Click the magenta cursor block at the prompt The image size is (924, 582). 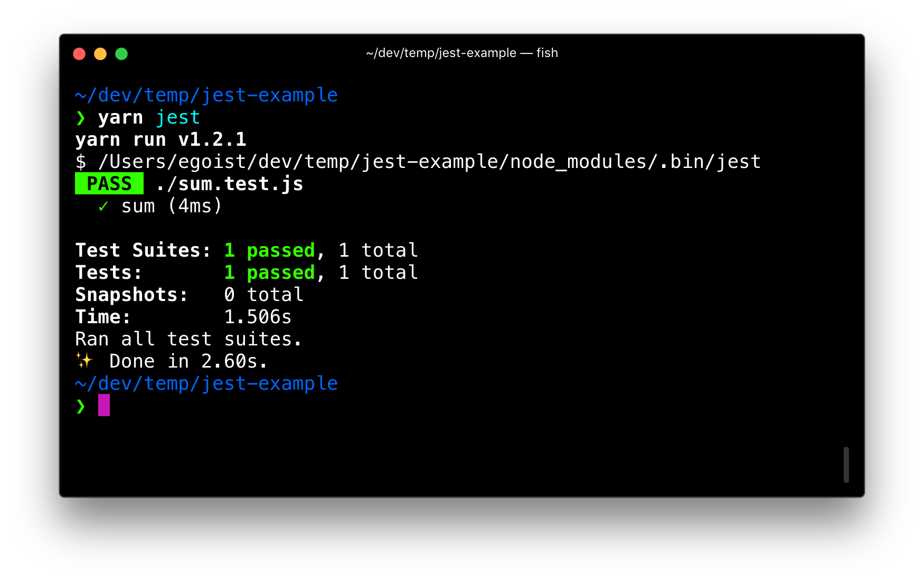(x=104, y=405)
